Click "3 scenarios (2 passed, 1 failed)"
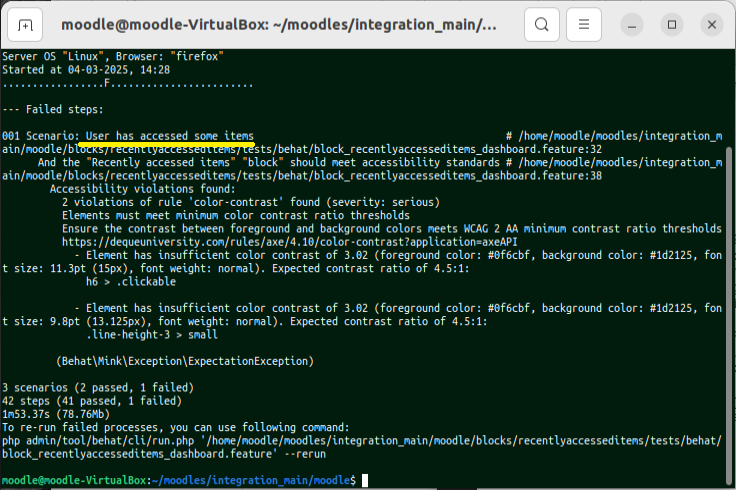This screenshot has height=490, width=736. (x=98, y=388)
